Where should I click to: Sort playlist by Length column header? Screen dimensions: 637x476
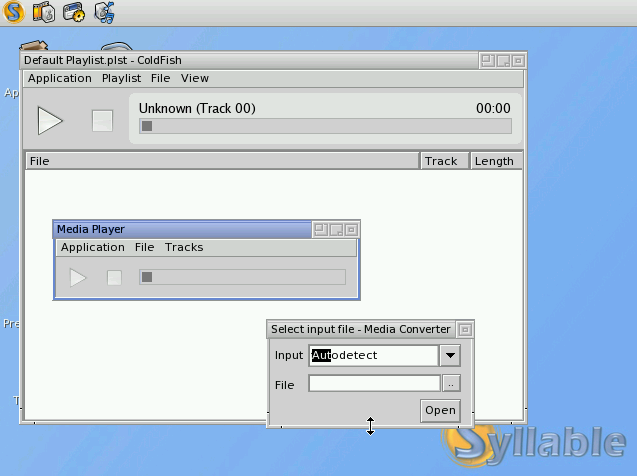coord(496,161)
